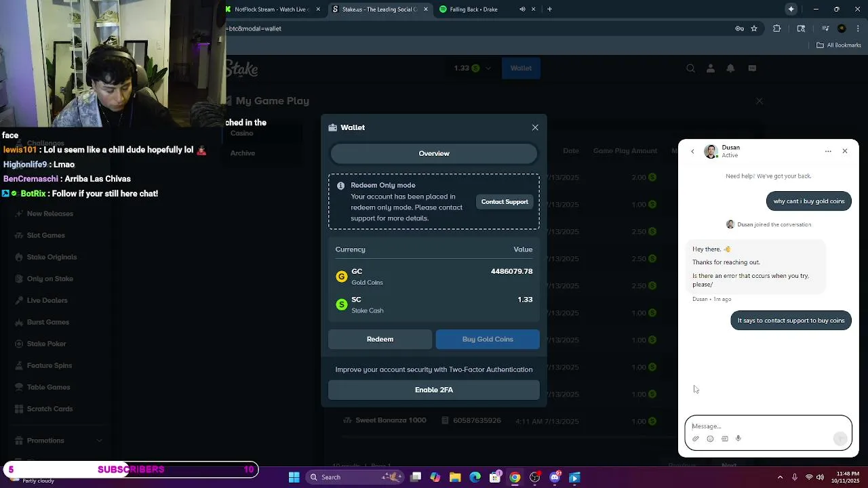Screen dimensions: 868x488
Task: Open Feature Spins in sidebar
Action: point(50,365)
